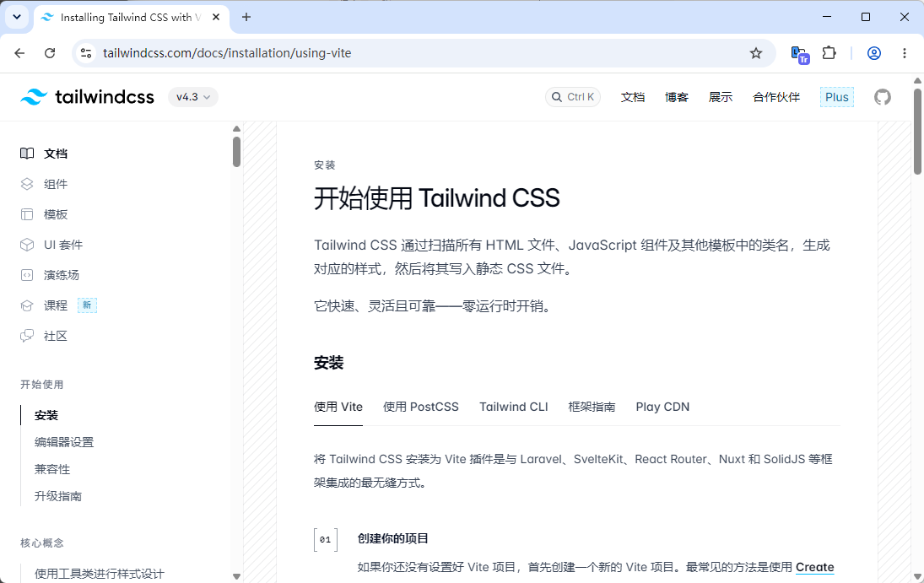Switch to the 使用 Vite tab
The height and width of the screenshot is (583, 924).
[338, 407]
